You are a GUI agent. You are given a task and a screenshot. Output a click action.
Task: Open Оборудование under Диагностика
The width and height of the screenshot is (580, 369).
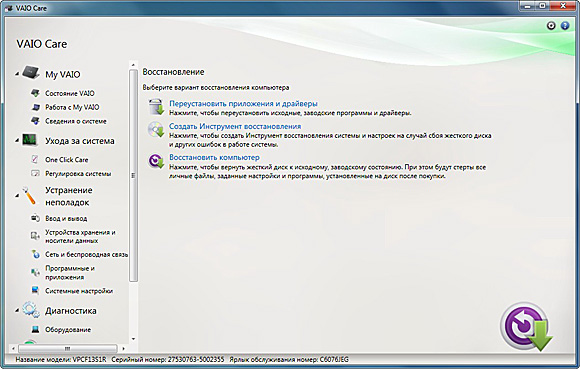tap(68, 329)
